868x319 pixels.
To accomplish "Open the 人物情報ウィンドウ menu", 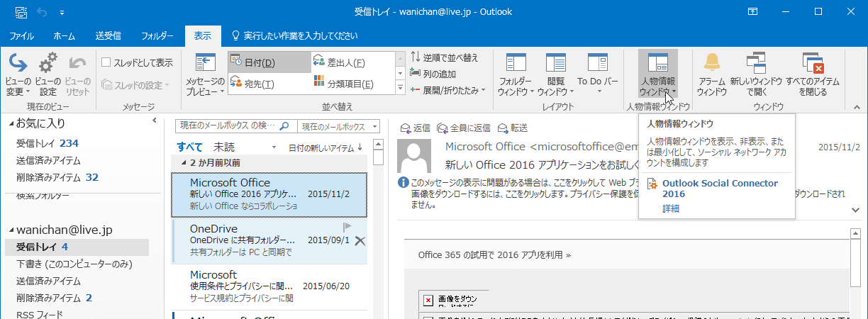I will point(657,74).
